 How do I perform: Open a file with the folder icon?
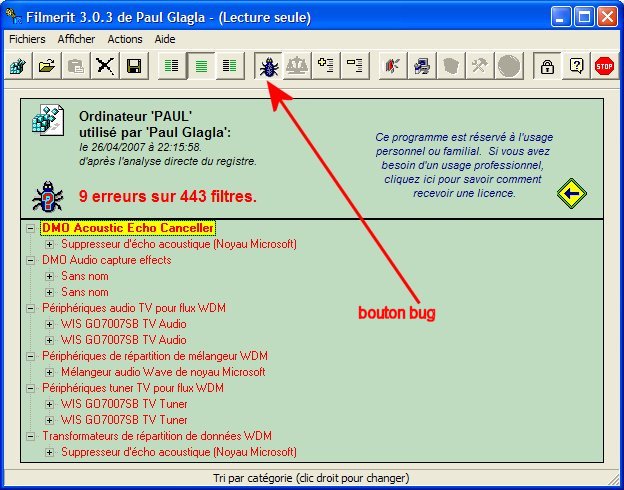47,66
